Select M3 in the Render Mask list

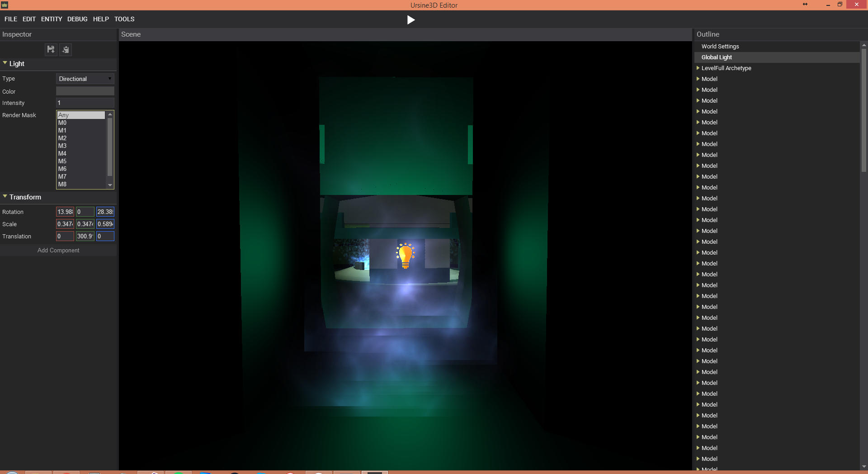[62, 146]
